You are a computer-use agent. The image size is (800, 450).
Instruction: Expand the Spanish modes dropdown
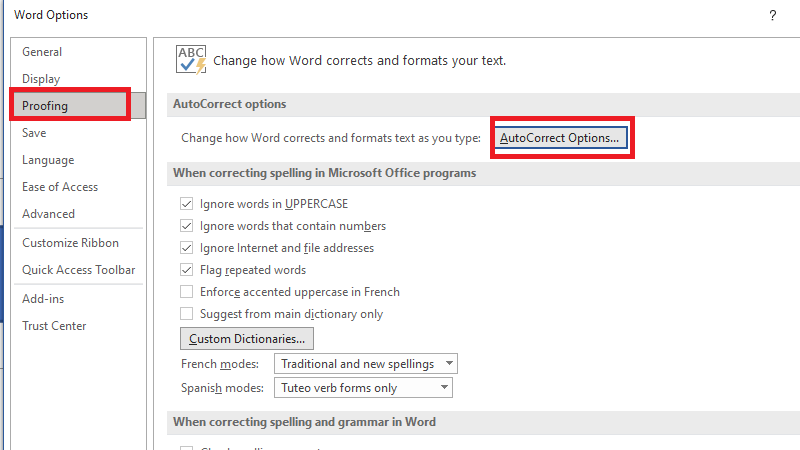[x=362, y=388]
